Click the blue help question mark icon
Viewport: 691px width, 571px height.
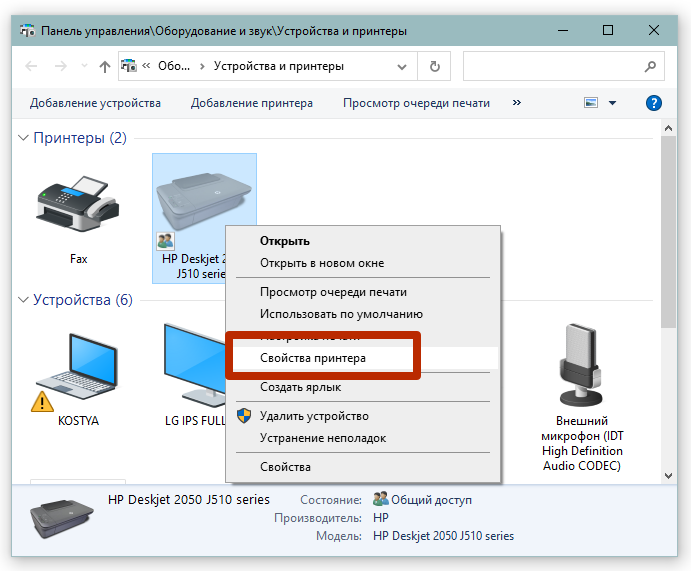click(654, 103)
